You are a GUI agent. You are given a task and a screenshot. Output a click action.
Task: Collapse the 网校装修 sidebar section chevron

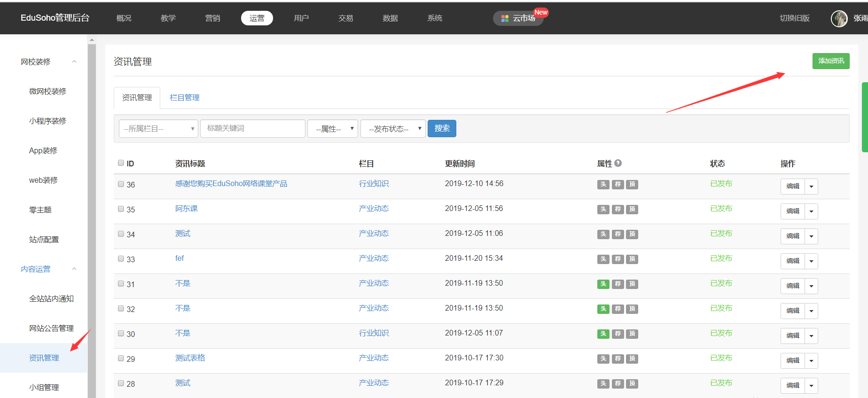74,62
